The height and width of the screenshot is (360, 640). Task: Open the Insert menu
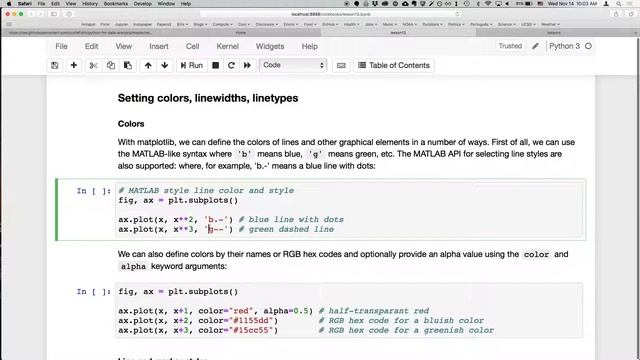159,47
